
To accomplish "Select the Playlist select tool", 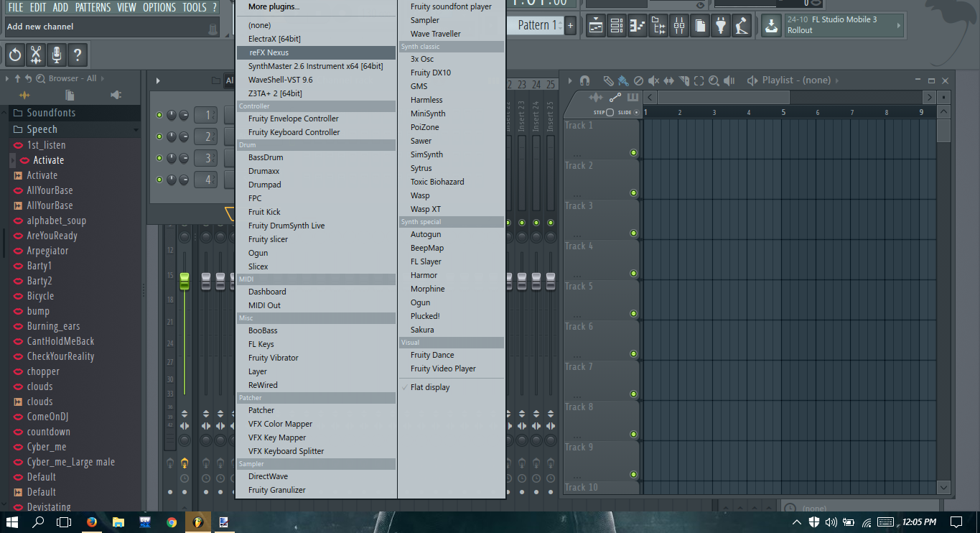I will [699, 80].
